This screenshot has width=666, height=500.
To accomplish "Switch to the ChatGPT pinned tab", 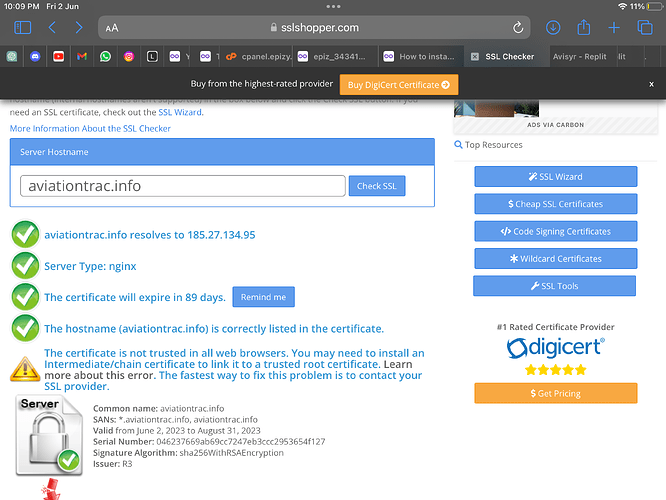I will pos(12,56).
